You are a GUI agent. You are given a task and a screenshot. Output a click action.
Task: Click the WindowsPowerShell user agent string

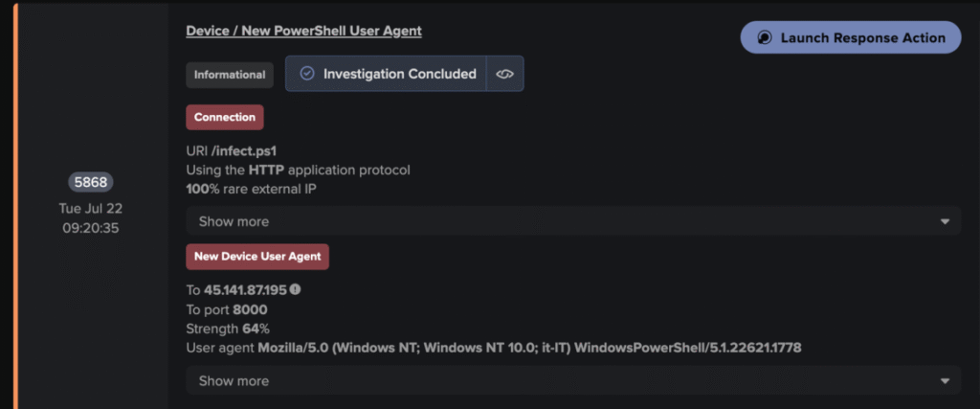click(x=528, y=347)
